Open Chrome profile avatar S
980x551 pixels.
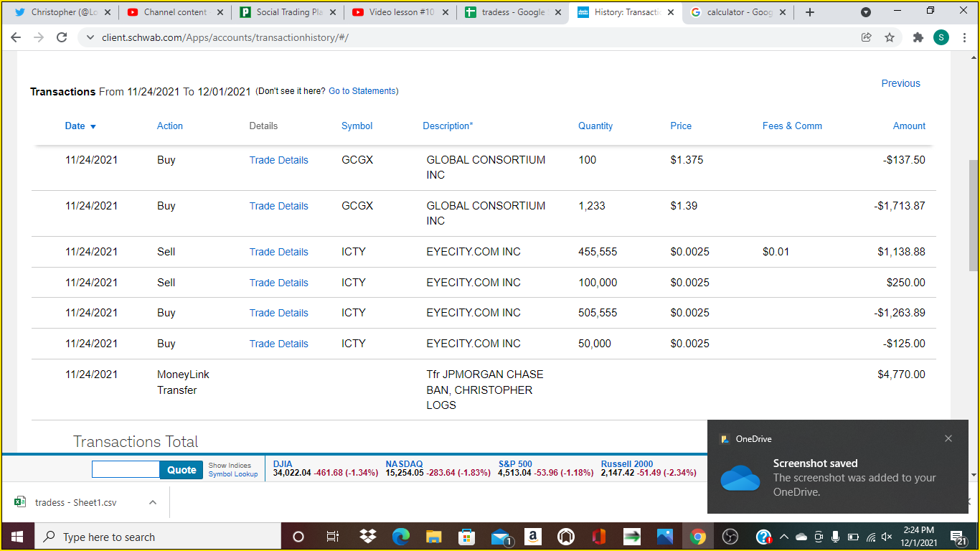941,37
